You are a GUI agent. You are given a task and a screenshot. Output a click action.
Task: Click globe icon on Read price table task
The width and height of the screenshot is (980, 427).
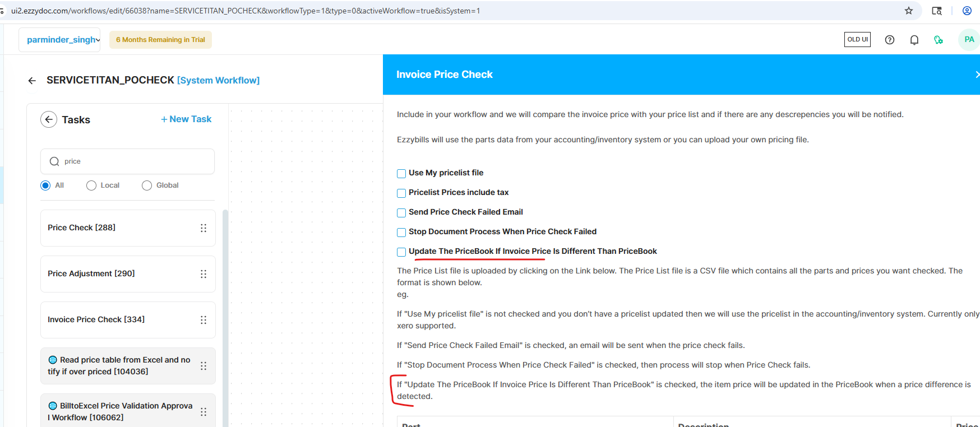coord(53,360)
